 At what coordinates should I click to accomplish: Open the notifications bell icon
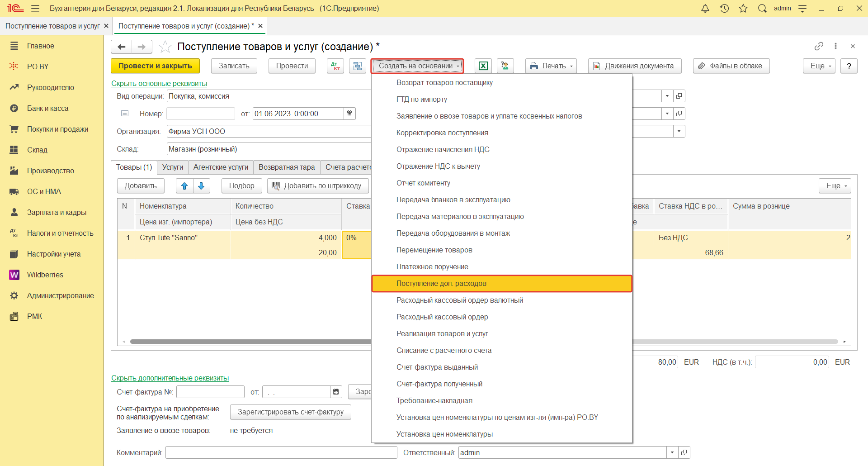tap(705, 9)
